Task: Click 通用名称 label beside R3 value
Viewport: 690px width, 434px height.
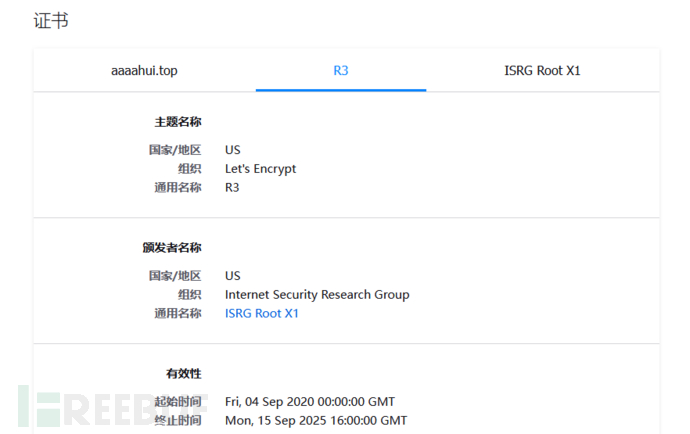Action: (x=178, y=188)
